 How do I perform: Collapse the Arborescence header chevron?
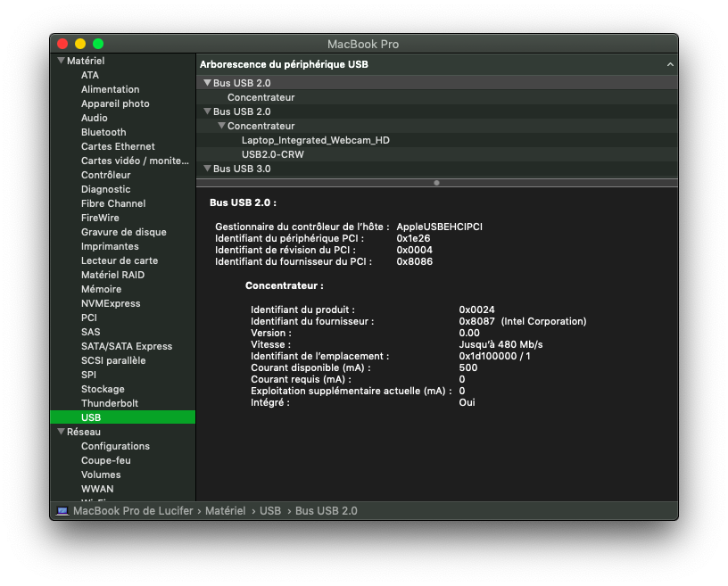tap(670, 64)
